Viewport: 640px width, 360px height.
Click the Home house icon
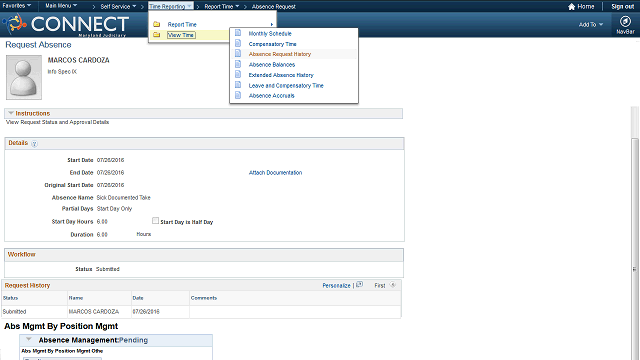(x=571, y=7)
